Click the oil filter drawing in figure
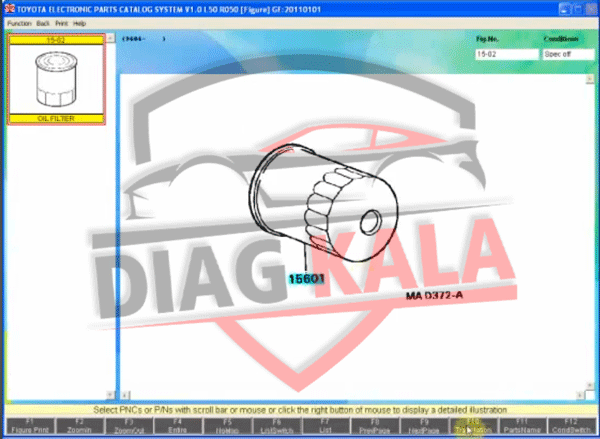Image resolution: width=600 pixels, height=439 pixels. point(323,203)
